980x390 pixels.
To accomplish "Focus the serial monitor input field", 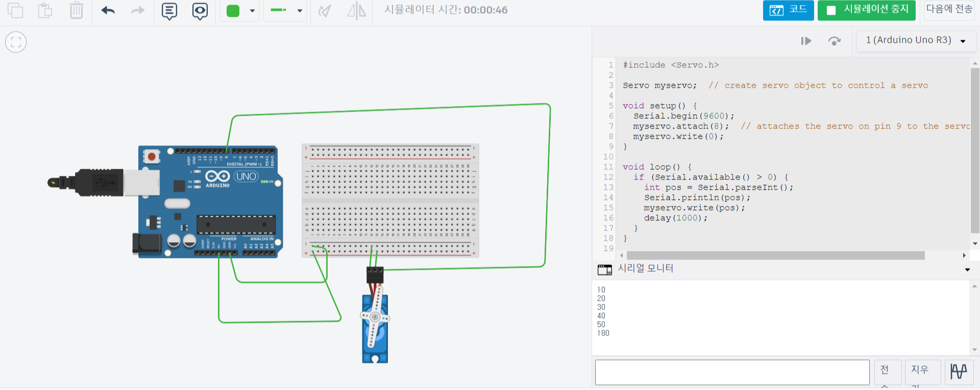I will tap(732, 372).
